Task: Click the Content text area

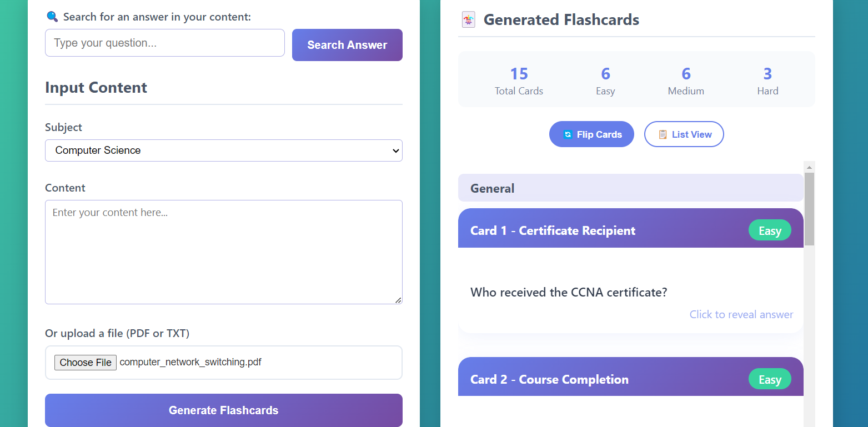Action: pyautogui.click(x=224, y=252)
